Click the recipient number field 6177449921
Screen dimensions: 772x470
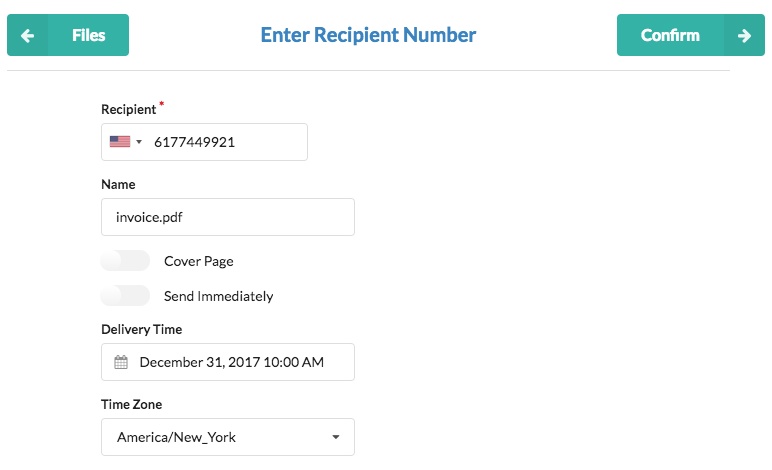pos(204,142)
